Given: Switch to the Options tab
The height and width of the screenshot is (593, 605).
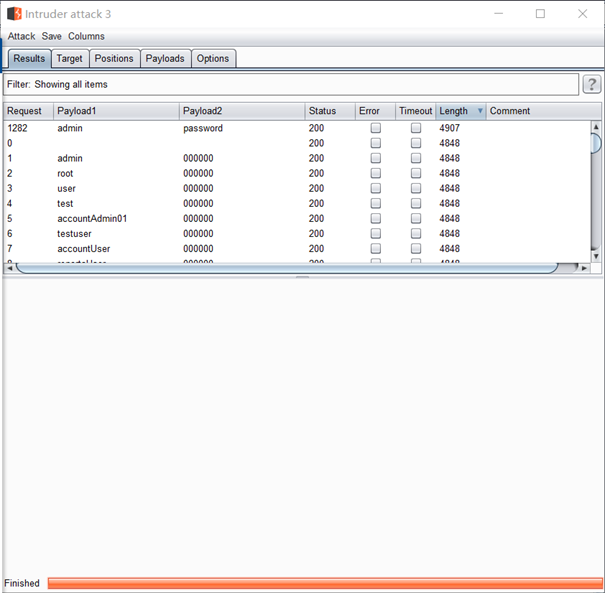Looking at the screenshot, I should pyautogui.click(x=213, y=59).
